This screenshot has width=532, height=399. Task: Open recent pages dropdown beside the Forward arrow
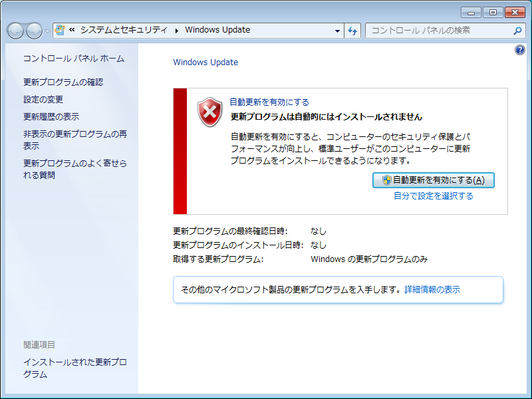point(47,31)
